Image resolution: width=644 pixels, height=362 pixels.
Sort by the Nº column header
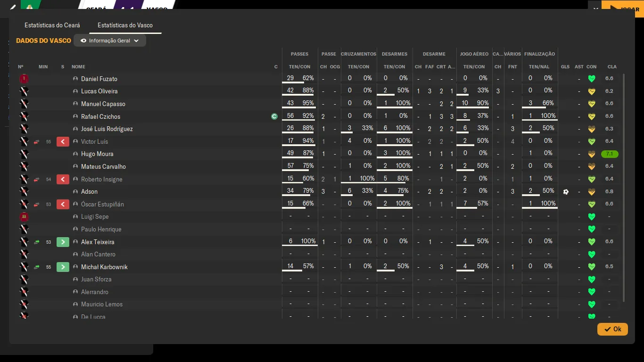21,67
